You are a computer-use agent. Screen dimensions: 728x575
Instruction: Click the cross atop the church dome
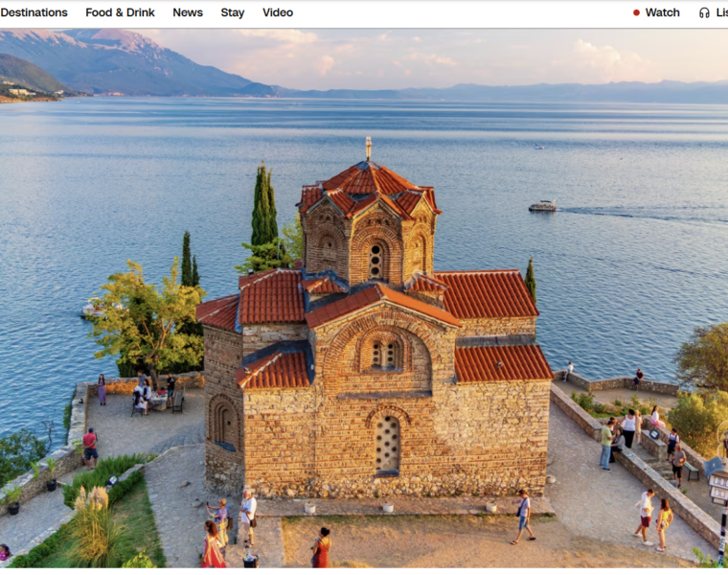[368, 148]
